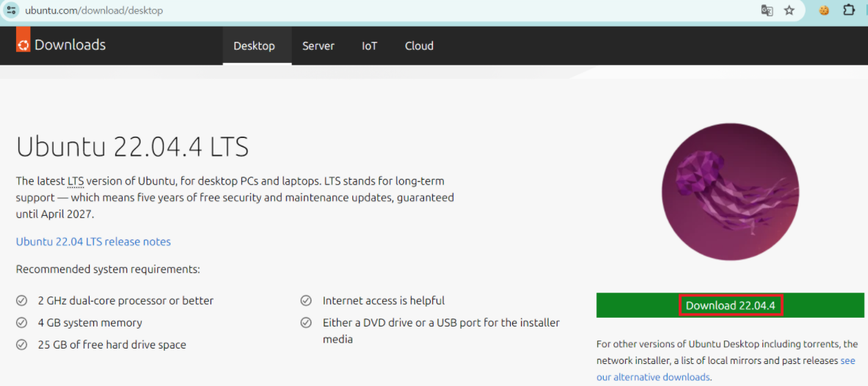Go to the Cloud tab
Screen dimensions: 868x386
coord(419,46)
